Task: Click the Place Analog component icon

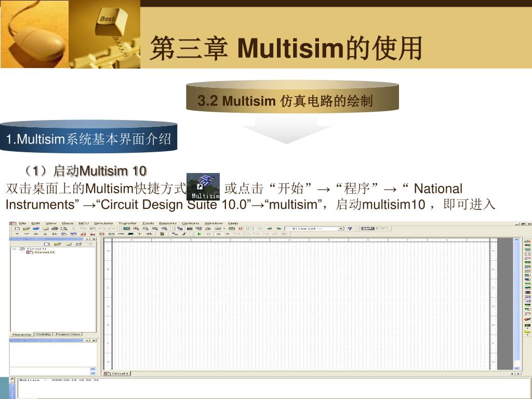Action: (55, 234)
